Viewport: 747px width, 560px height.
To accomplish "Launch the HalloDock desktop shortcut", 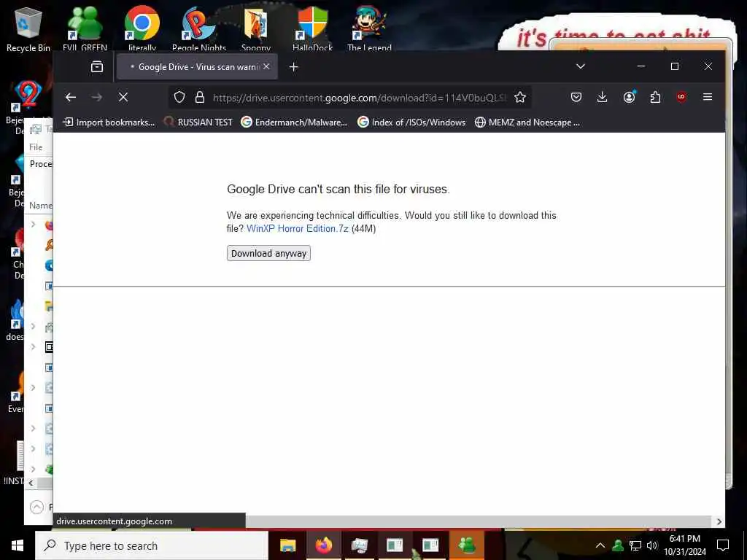I will (312, 28).
